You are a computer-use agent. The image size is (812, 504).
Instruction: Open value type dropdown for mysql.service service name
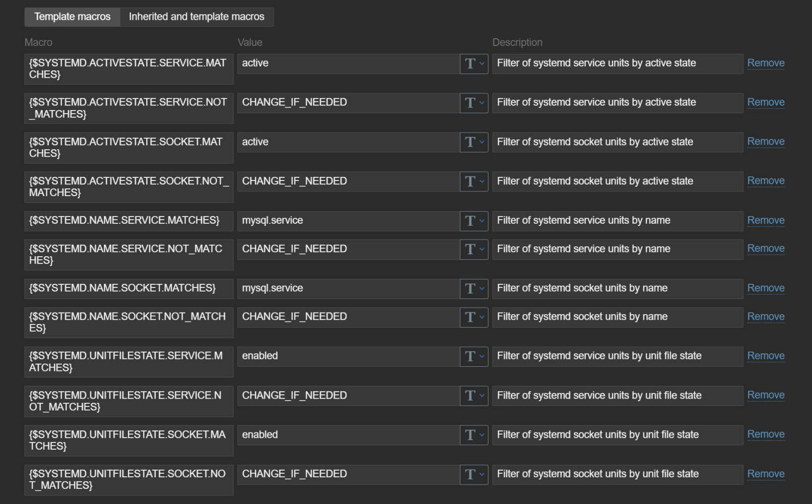(x=474, y=221)
